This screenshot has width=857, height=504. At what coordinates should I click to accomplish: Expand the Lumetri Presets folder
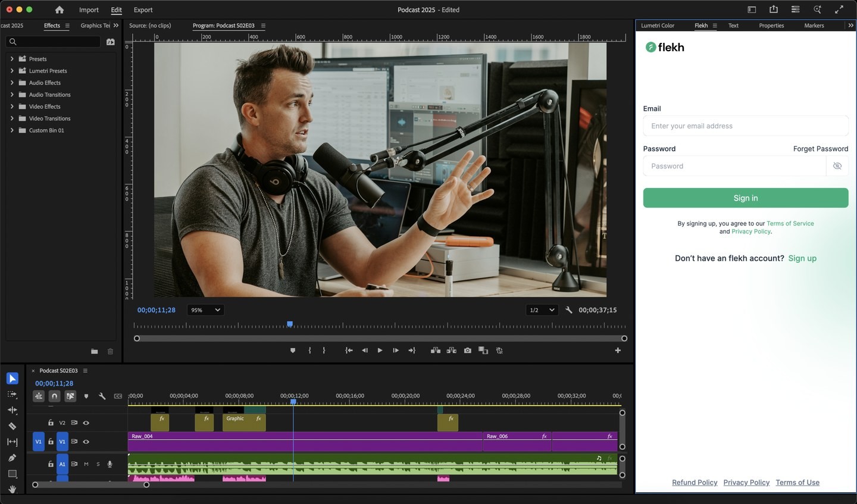pos(12,71)
